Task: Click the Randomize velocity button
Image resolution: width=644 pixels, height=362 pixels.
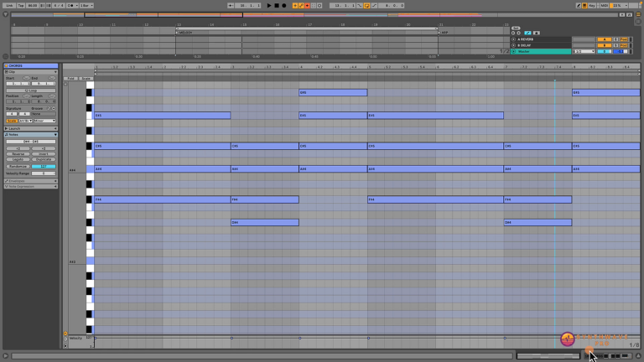Action: pos(18,166)
